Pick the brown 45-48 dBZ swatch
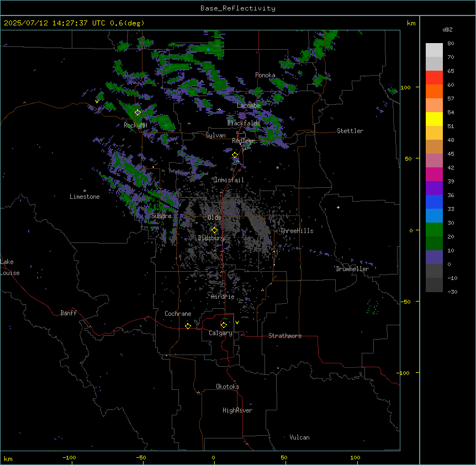This screenshot has height=465, width=476. 434,146
